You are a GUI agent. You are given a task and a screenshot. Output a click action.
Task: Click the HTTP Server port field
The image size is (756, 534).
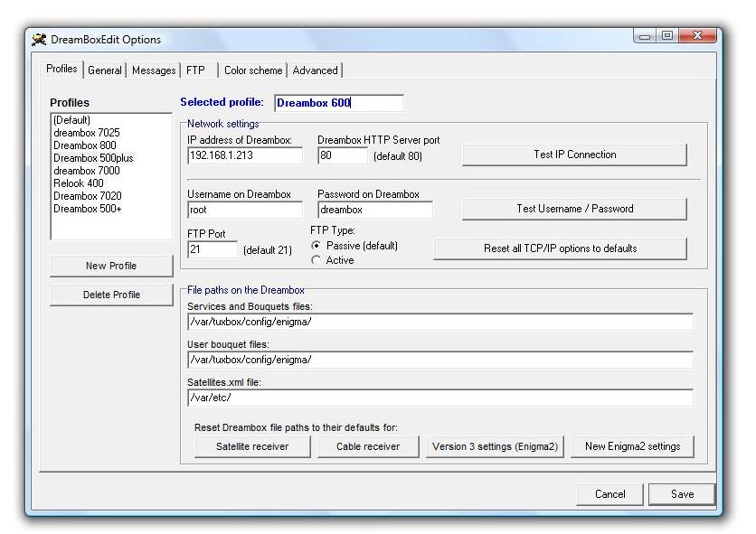343,155
